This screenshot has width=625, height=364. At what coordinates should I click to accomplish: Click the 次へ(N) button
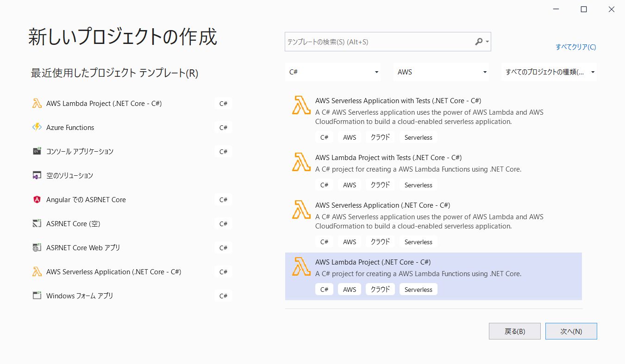click(x=571, y=331)
